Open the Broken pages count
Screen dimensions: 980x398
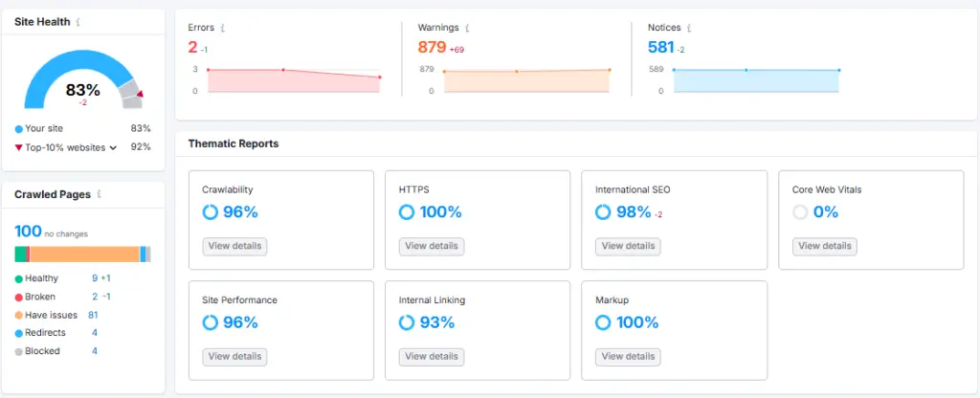click(95, 297)
